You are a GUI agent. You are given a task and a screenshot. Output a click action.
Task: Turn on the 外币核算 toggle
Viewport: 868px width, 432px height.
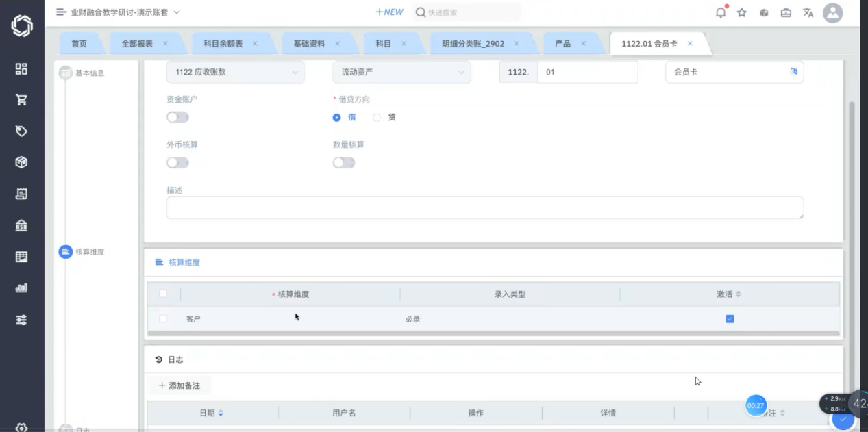(x=177, y=163)
